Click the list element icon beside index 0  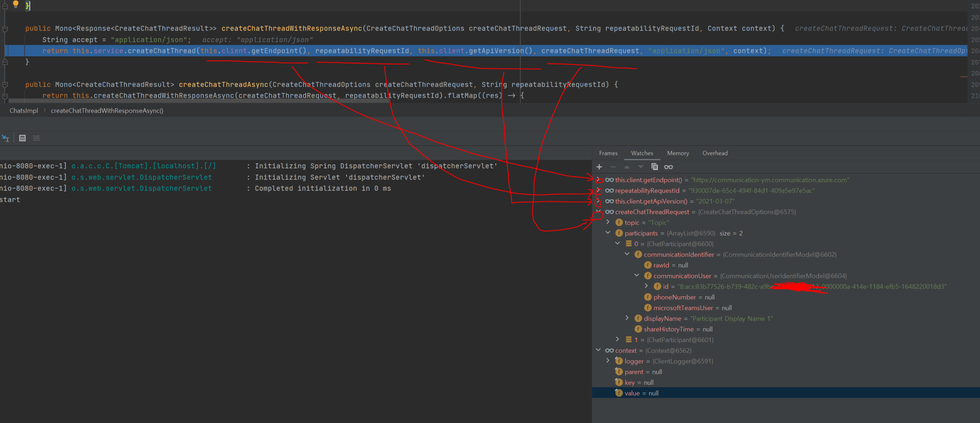[628, 244]
